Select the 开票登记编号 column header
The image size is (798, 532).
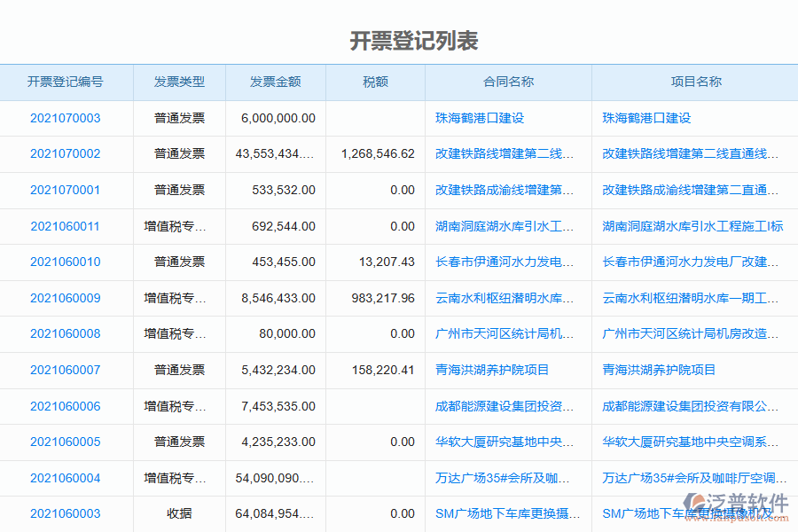pyautogui.click(x=64, y=82)
